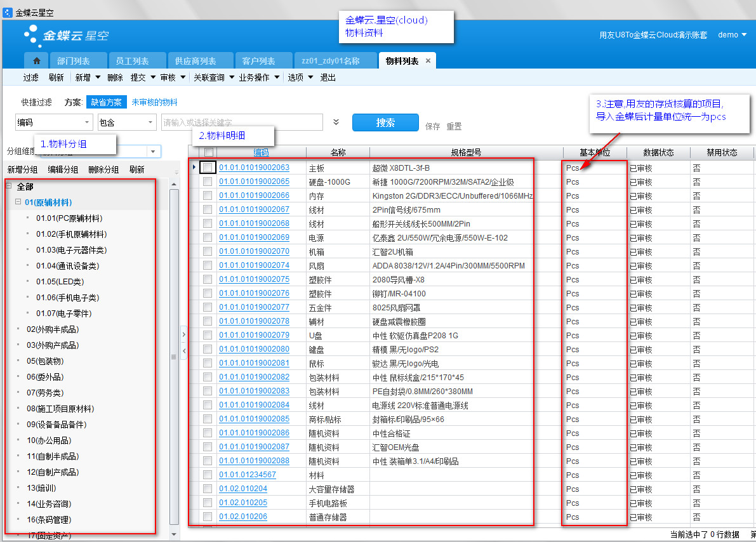Collapse the 01(原辅材料) tree node
This screenshot has height=542, width=756.
coord(18,202)
